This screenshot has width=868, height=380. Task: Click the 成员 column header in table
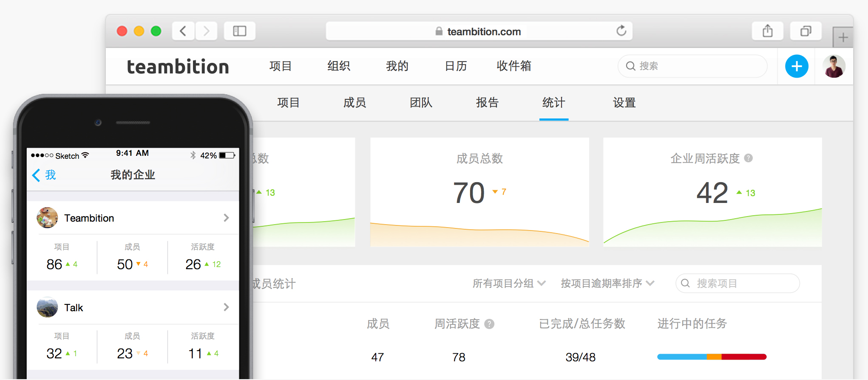[x=378, y=324]
